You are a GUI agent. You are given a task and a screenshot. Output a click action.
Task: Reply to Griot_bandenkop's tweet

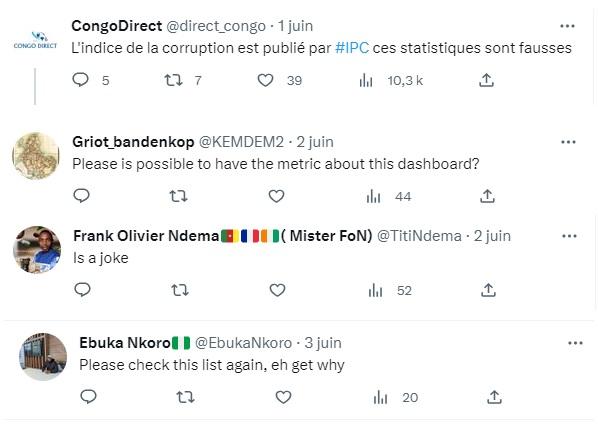point(81,196)
